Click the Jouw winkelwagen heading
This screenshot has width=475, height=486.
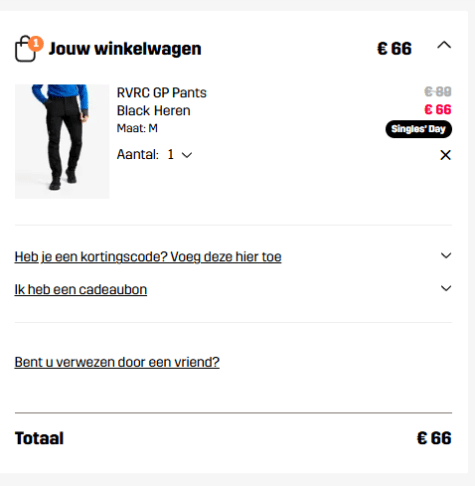125,49
